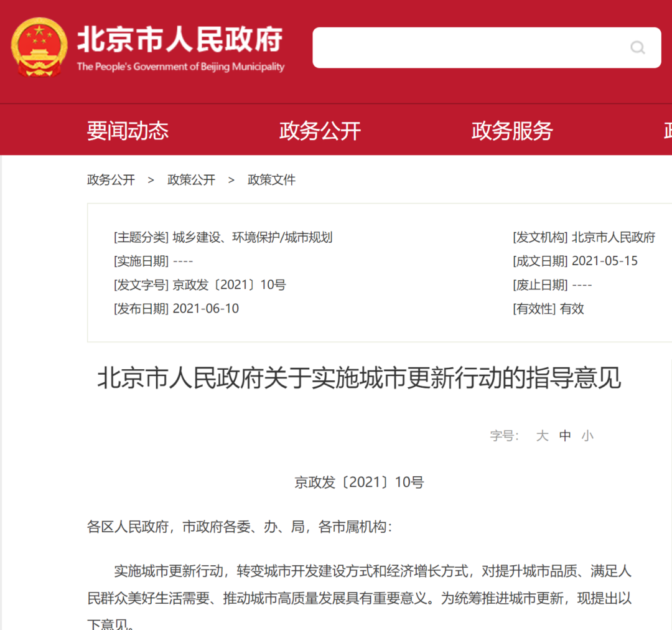Screen dimensions: 672x630
Task: Set font size to 小 (small)
Action: click(587, 436)
